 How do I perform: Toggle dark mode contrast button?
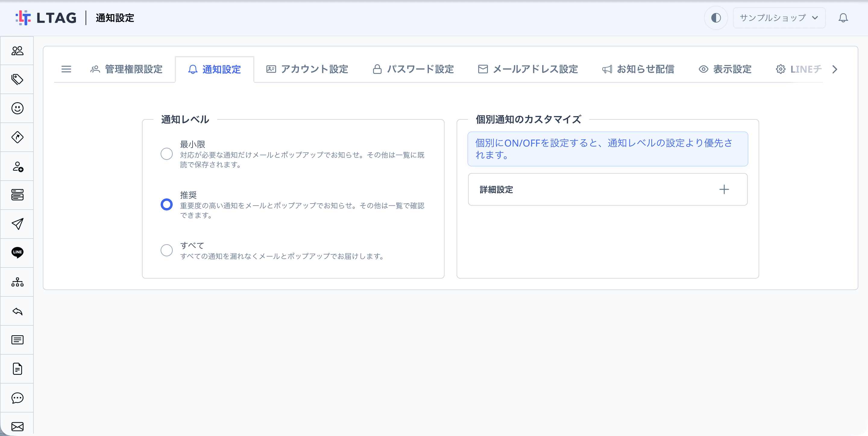(716, 18)
